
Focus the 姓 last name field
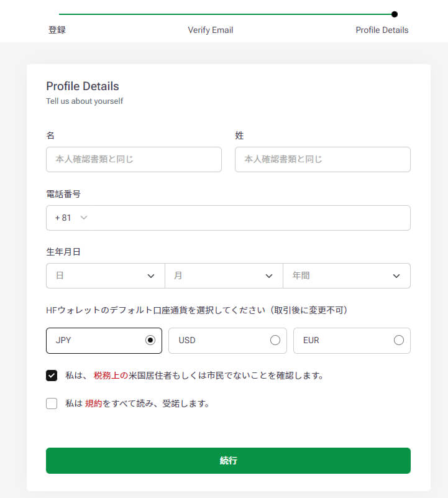tap(322, 159)
